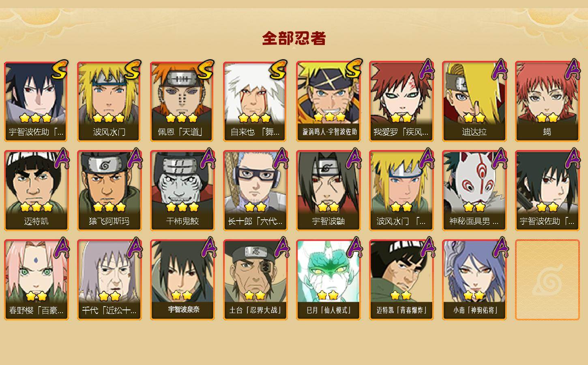Viewport: 588px width, 365px height.
Task: Click the 全部忍者 heading
Action: pos(294,38)
